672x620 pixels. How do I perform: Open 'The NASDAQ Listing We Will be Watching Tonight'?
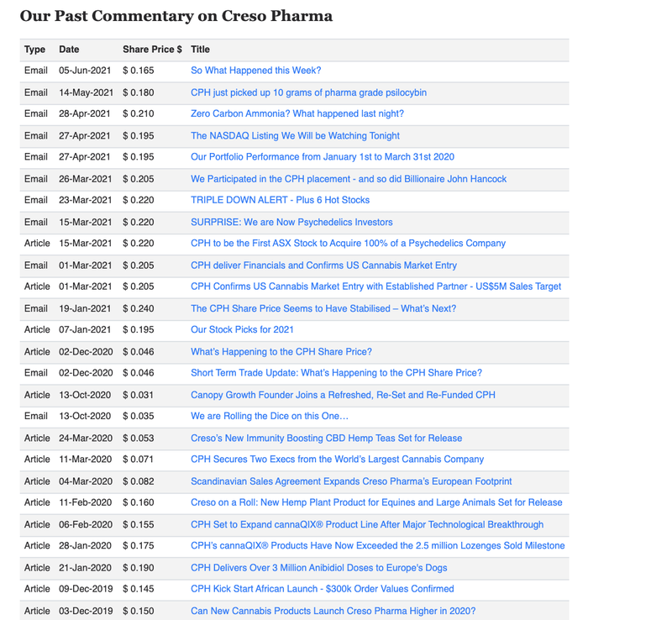pos(296,136)
